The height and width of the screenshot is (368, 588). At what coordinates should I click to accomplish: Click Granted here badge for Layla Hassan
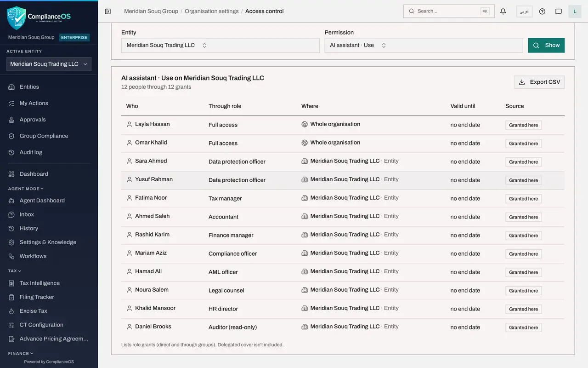(x=523, y=125)
